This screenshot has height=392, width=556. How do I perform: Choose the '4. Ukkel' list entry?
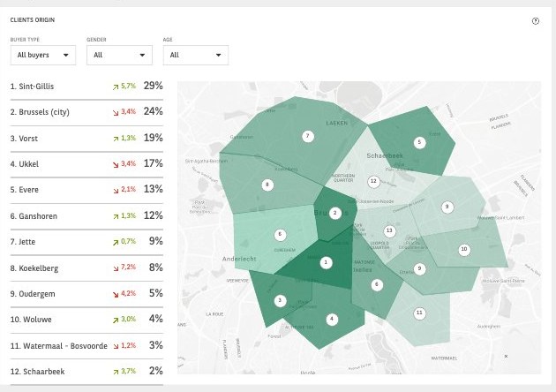(25, 164)
